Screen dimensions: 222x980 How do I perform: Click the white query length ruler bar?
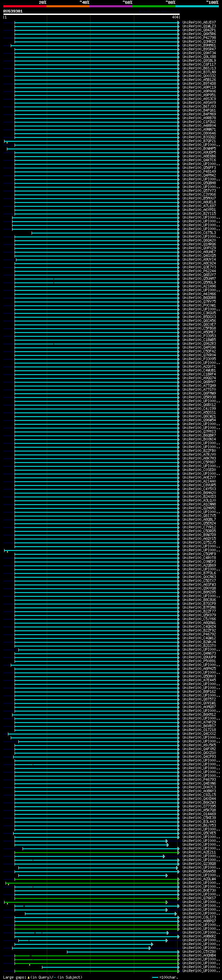92,14
